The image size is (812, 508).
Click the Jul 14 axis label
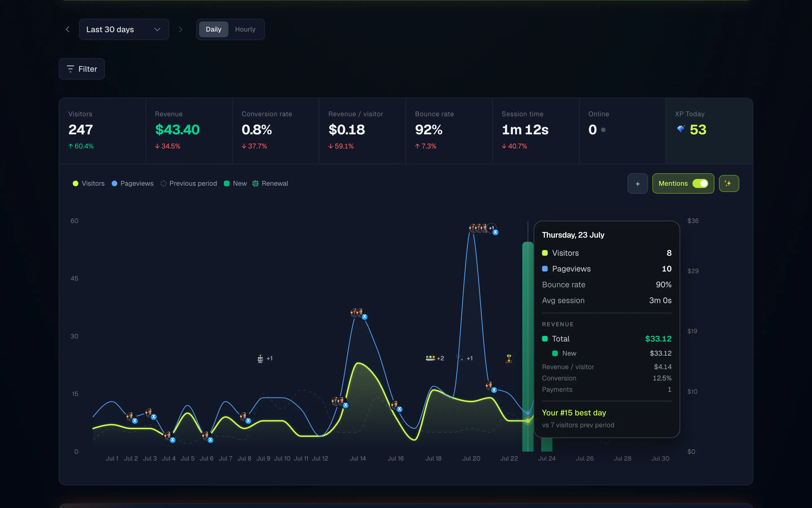(358, 458)
